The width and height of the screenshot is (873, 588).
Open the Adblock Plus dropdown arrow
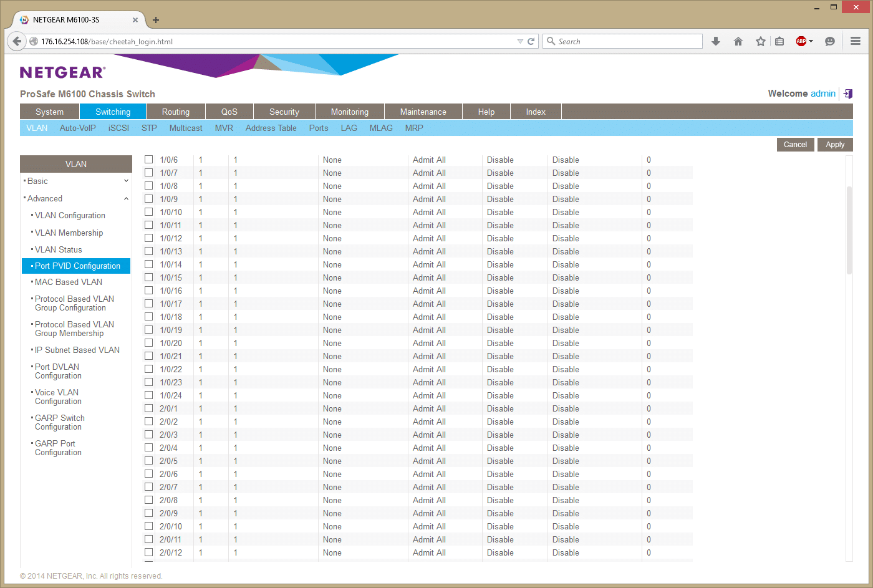[x=811, y=41]
